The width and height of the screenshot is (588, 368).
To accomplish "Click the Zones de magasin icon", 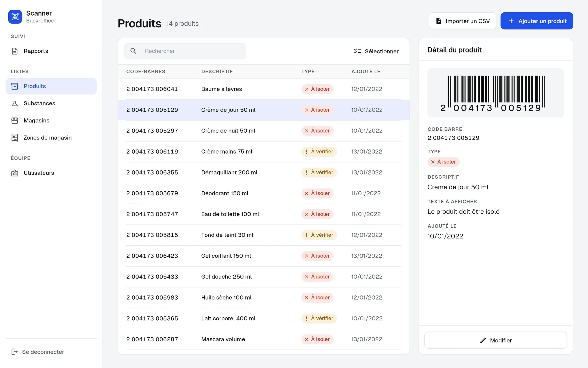I will coord(15,138).
